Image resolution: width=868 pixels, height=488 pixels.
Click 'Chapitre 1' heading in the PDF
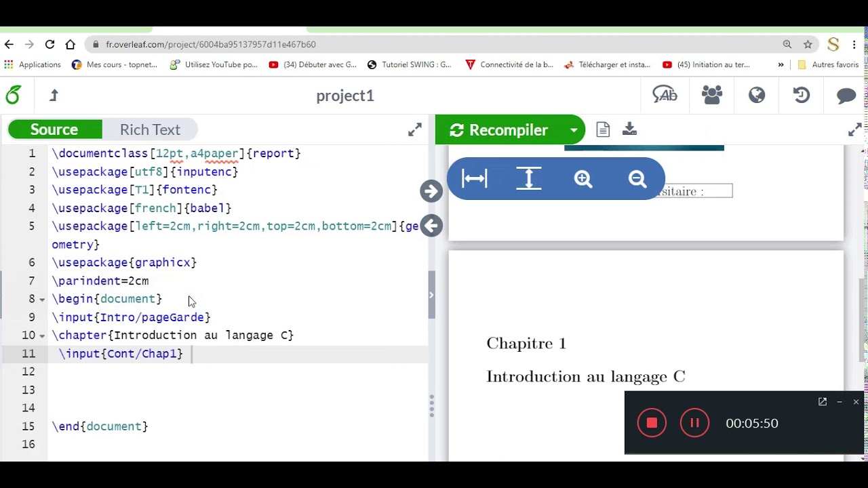click(526, 344)
